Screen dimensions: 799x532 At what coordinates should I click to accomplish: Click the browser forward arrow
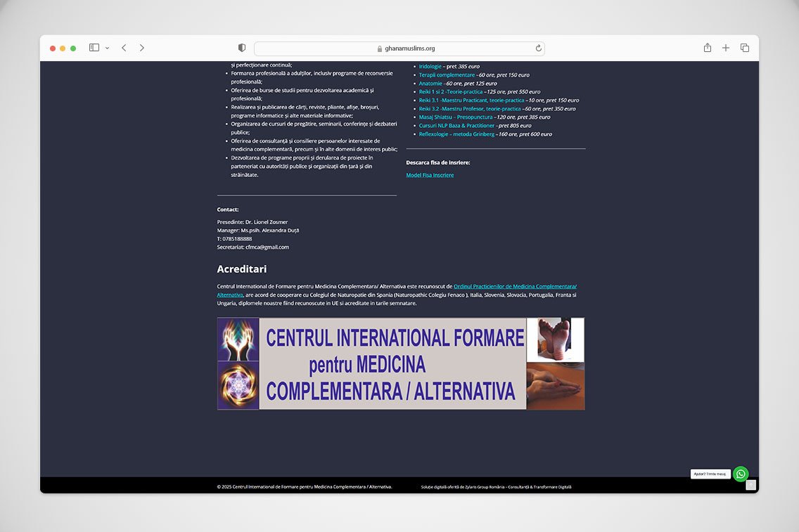pos(142,48)
